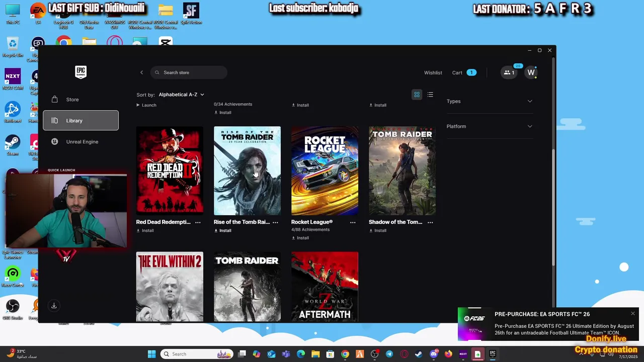The height and width of the screenshot is (362, 644).
Task: Open Outlook from the taskbar
Action: click(271, 354)
